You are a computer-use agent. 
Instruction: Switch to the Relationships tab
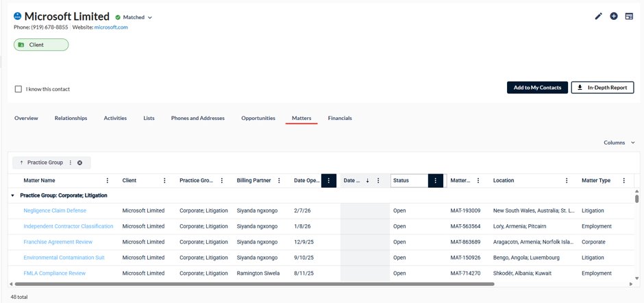[71, 118]
